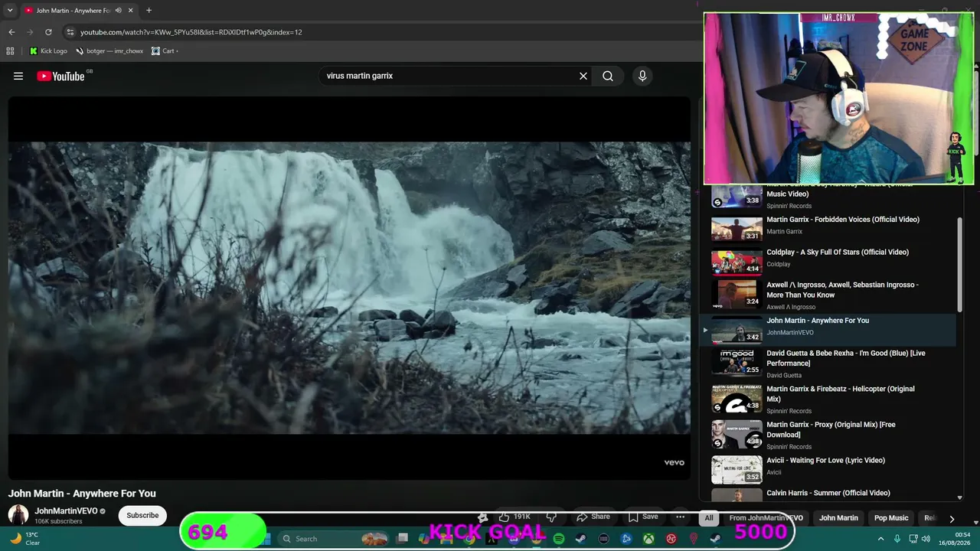Open the Xbox app from the taskbar

[648, 539]
